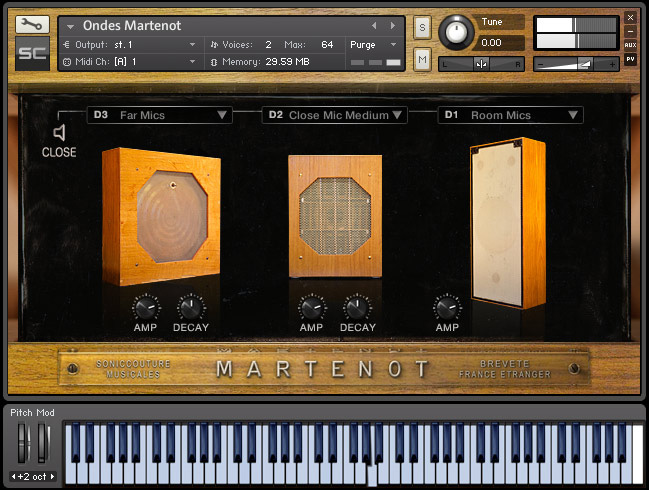Viewport: 649px width, 490px height.
Task: Click the pan center icon
Action: tap(481, 64)
